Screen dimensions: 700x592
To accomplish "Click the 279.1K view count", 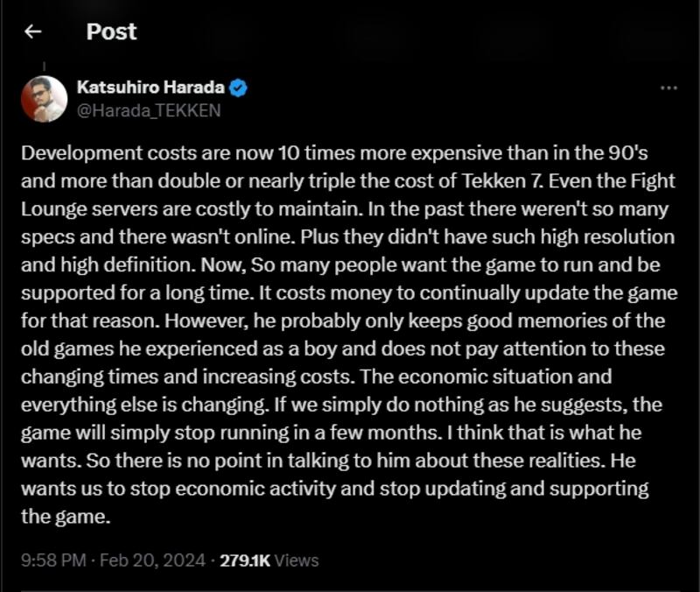I will click(x=245, y=560).
